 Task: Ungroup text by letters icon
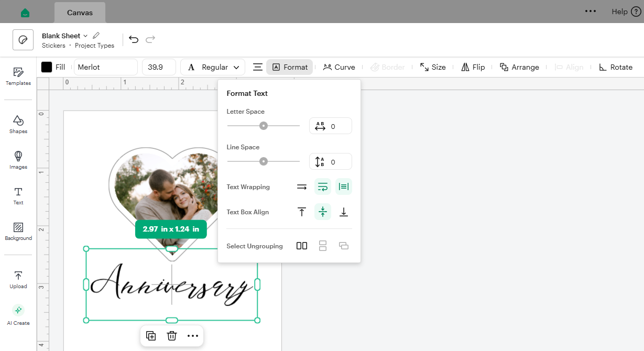[x=302, y=246]
